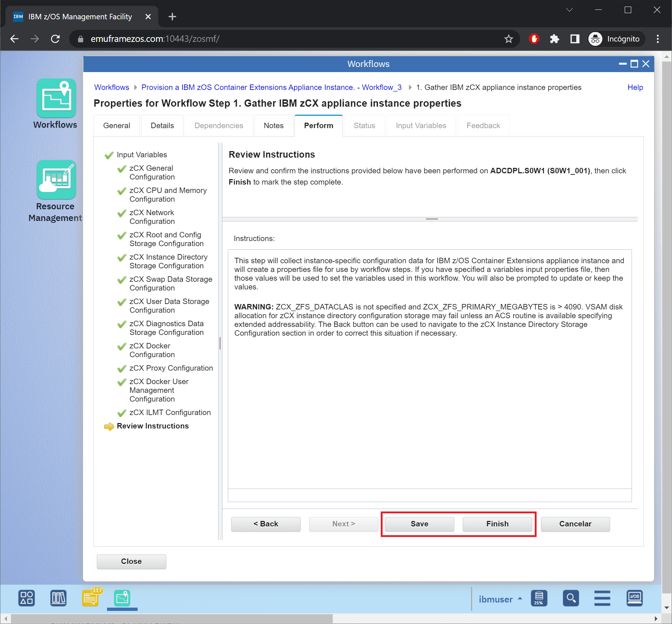Select zCX Proxy Configuration in step list

tap(171, 368)
